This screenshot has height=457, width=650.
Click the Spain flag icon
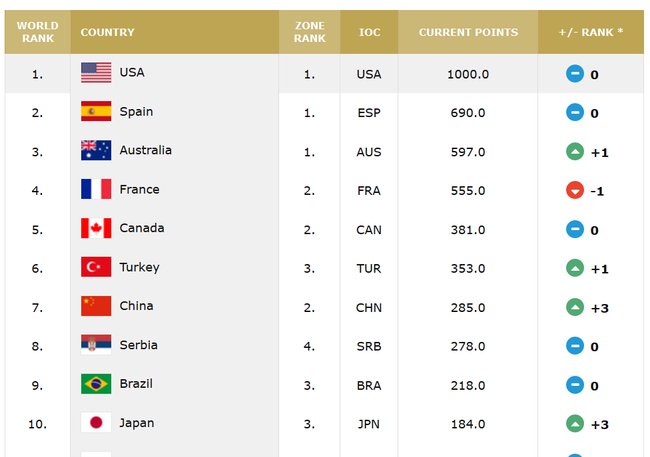96,112
